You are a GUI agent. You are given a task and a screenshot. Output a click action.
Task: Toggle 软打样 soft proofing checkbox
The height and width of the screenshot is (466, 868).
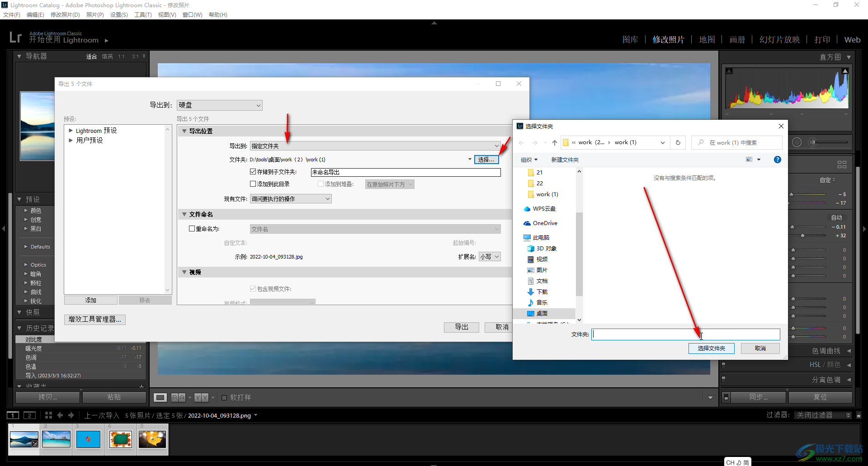224,398
